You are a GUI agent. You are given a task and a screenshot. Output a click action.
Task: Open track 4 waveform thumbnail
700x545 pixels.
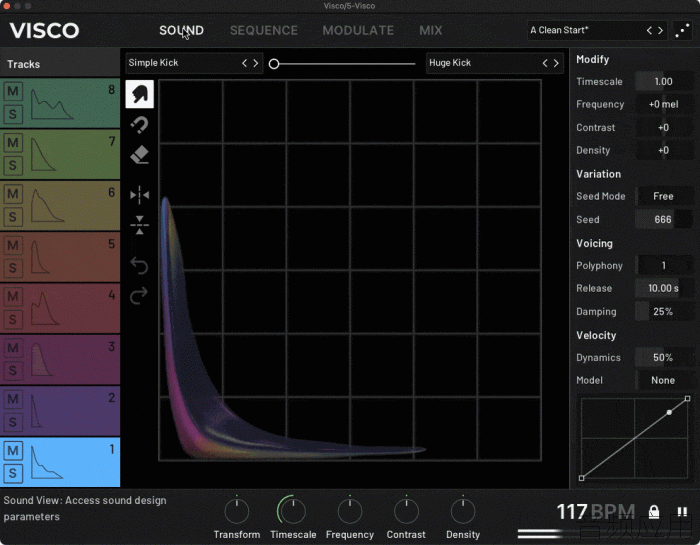click(x=45, y=308)
